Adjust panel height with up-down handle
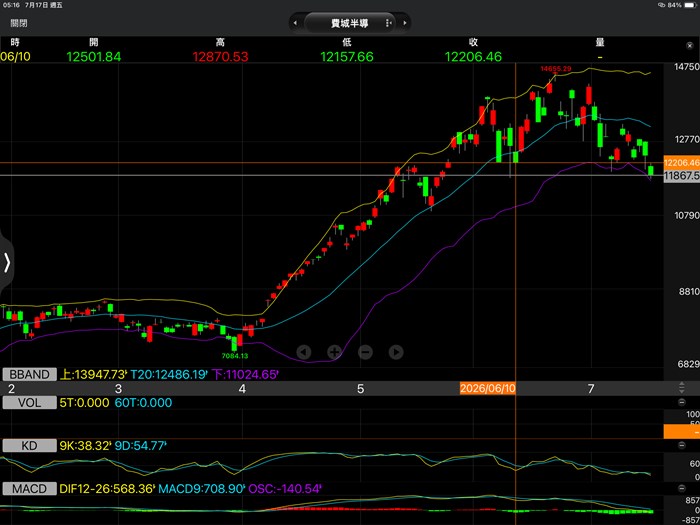Image resolution: width=700 pixels, height=525 pixels. (x=682, y=388)
